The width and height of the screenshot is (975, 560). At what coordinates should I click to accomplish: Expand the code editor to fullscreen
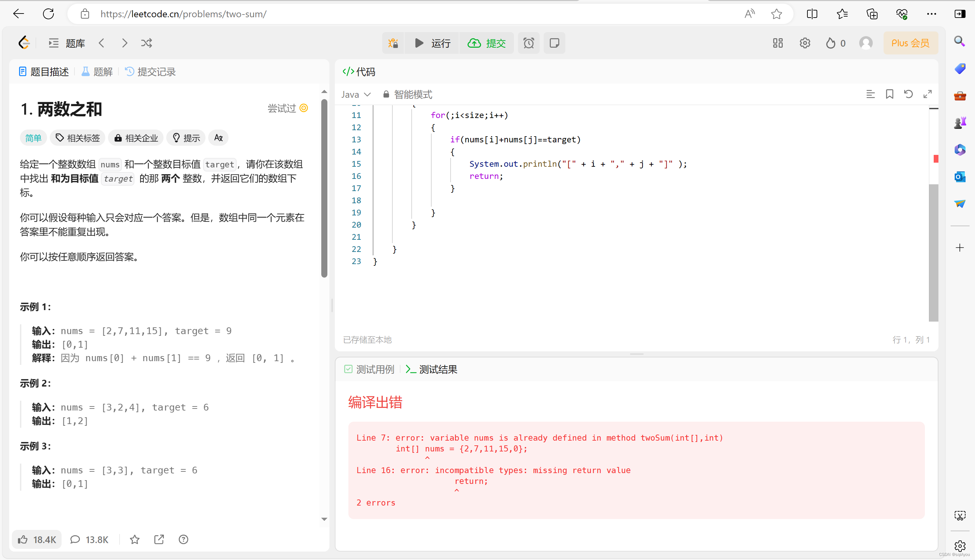[x=928, y=94]
